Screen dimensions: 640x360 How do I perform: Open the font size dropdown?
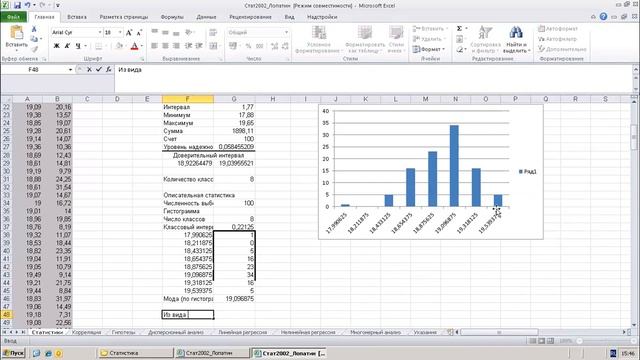(120, 32)
